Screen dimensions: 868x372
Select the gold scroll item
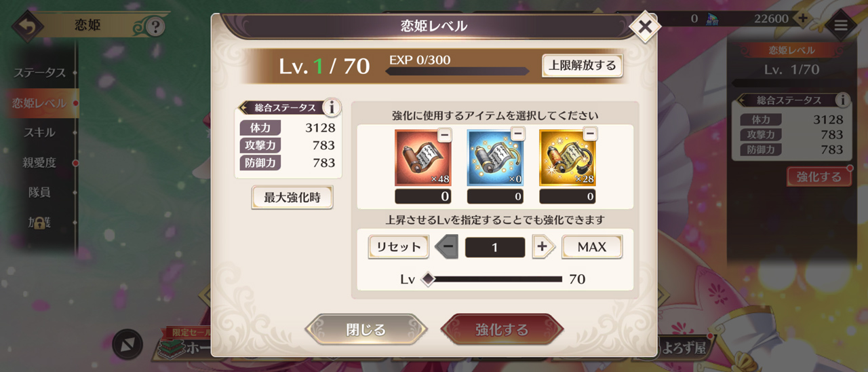pos(568,158)
